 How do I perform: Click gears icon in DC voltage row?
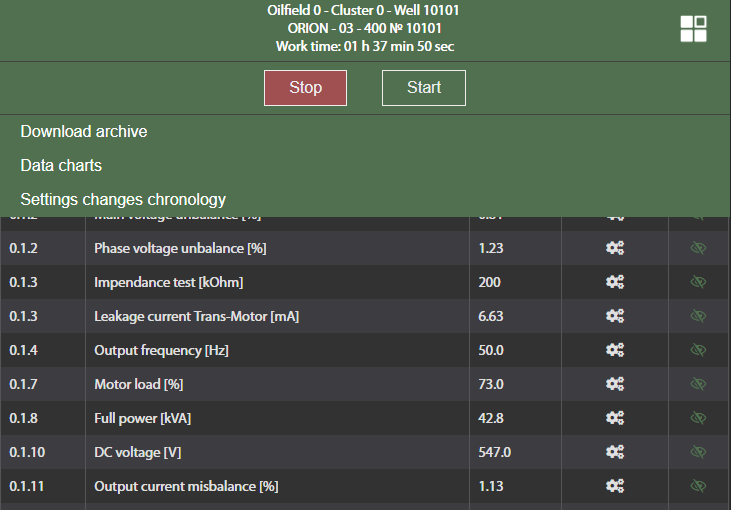(x=615, y=452)
